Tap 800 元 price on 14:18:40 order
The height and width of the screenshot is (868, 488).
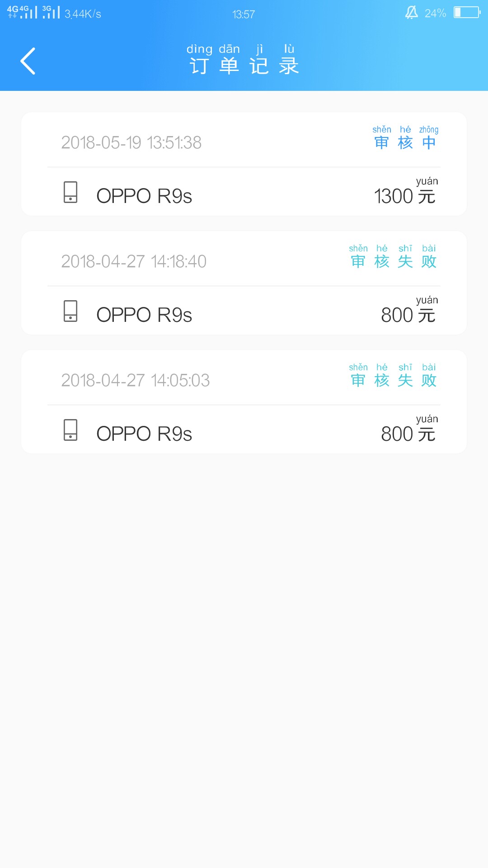[x=409, y=311]
